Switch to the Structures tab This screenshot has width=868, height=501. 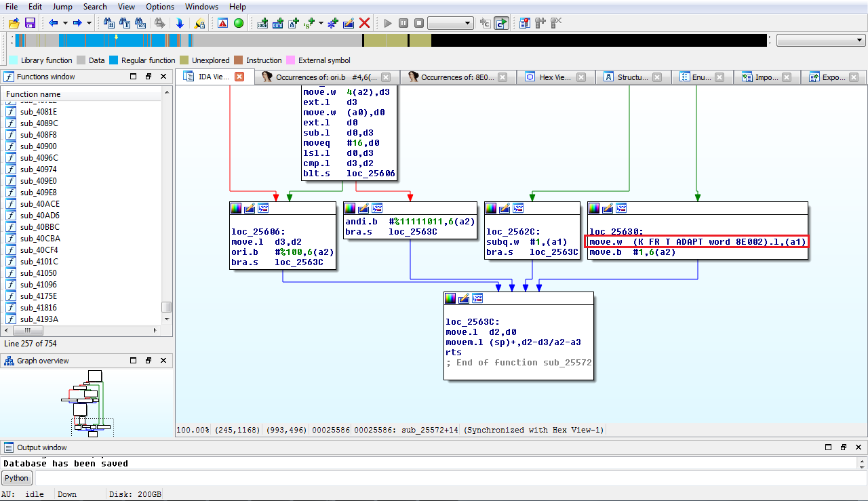633,77
